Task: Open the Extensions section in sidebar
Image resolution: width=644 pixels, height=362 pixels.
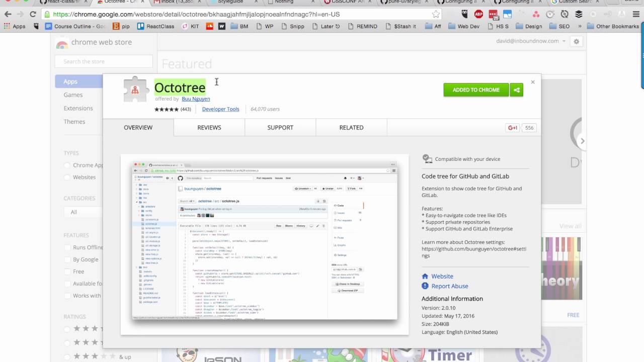Action: pyautogui.click(x=78, y=108)
